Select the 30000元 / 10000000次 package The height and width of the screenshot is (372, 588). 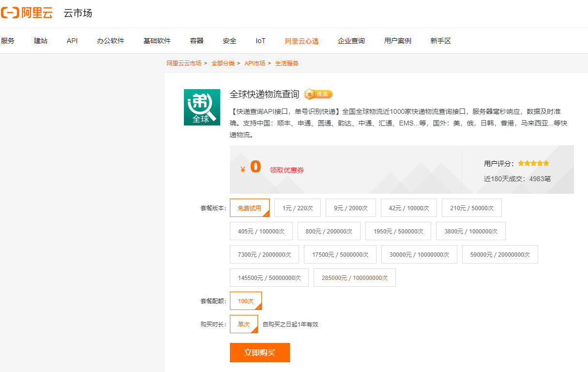420,254
